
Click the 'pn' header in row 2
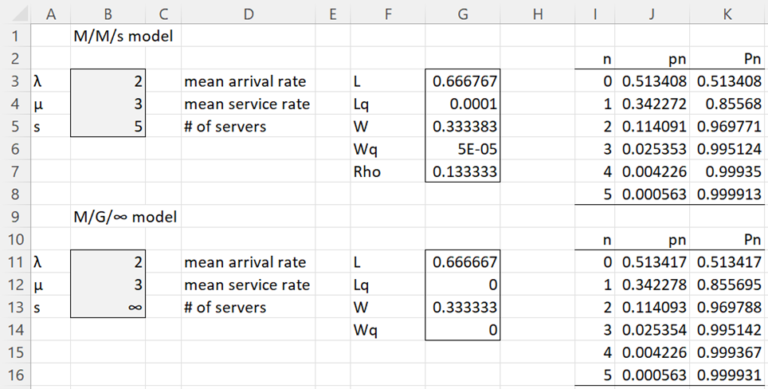coord(677,59)
